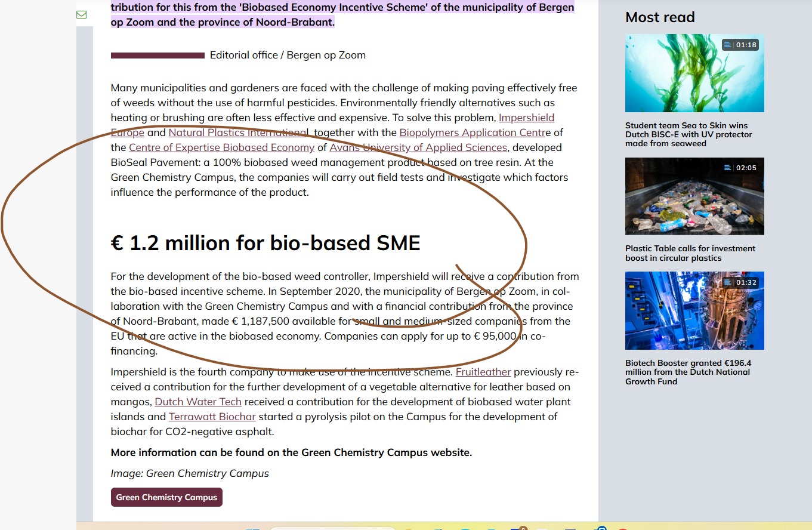Click the 01:32 reading time badge

[740, 282]
